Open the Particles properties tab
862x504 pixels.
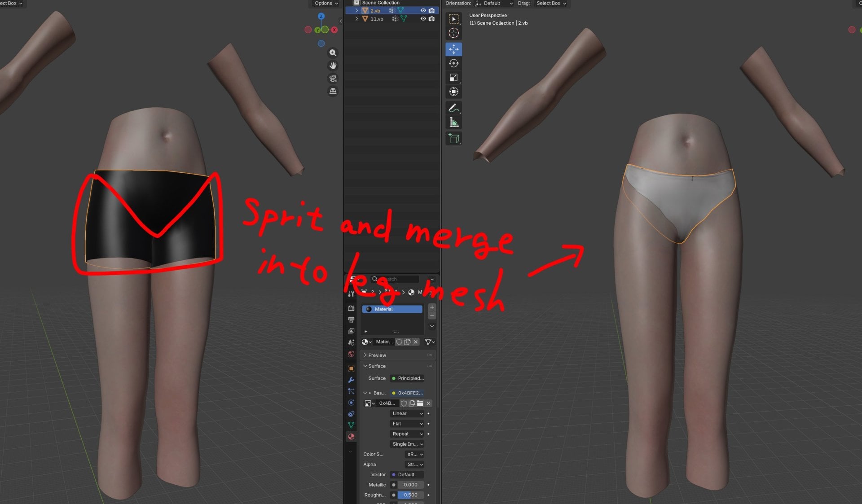point(351,391)
